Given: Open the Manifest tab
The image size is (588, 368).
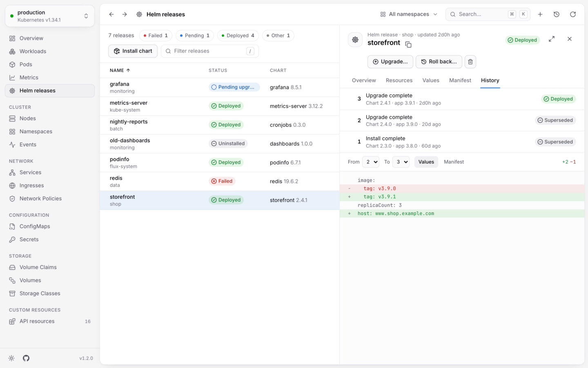Looking at the screenshot, I should coord(460,81).
